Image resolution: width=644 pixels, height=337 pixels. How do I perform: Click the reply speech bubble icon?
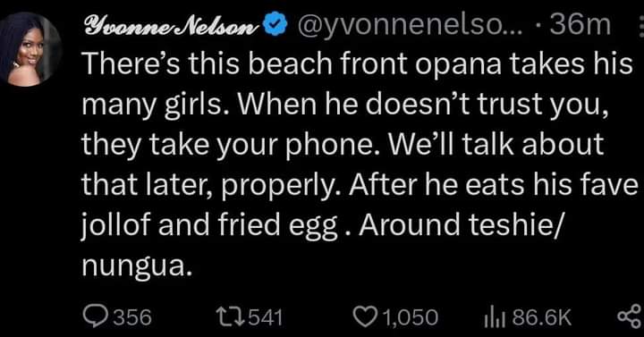pyautogui.click(x=96, y=317)
